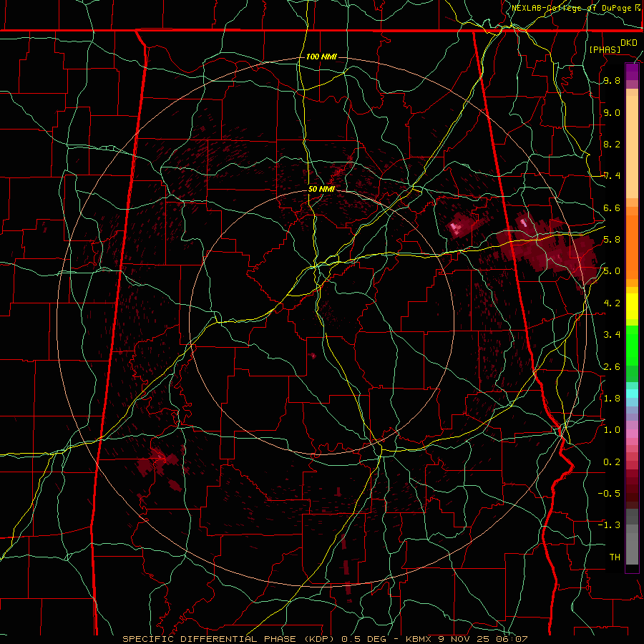Select the 5.8 scale value
This screenshot has height=644, width=644.
point(612,240)
